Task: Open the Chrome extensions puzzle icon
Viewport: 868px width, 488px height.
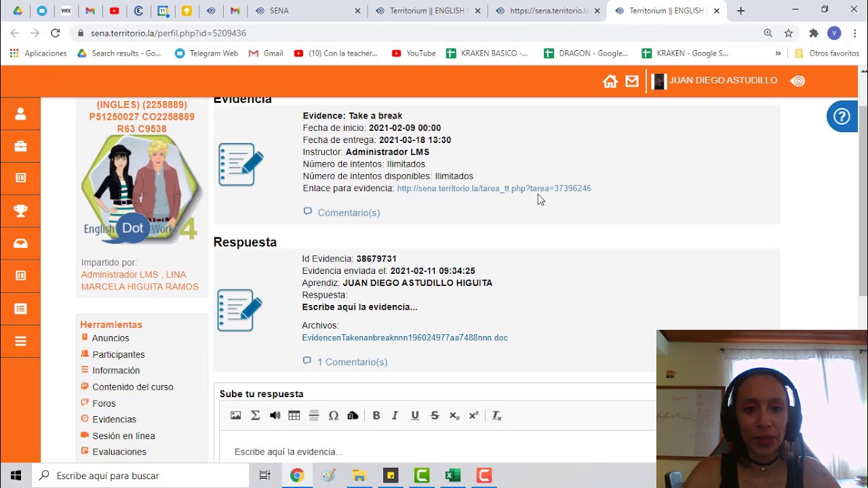Action: point(814,33)
